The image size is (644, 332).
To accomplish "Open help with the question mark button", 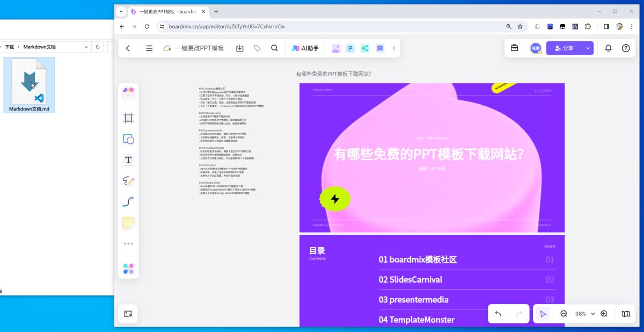I will [x=626, y=48].
